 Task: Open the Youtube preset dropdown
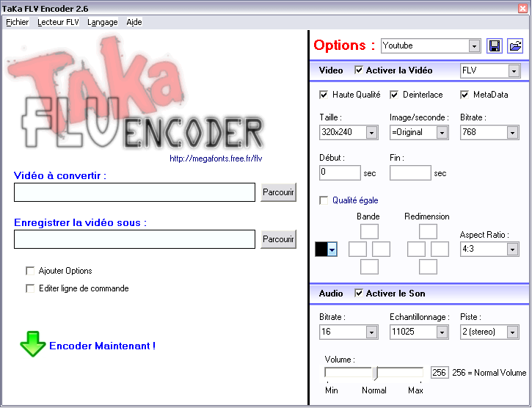(474, 45)
